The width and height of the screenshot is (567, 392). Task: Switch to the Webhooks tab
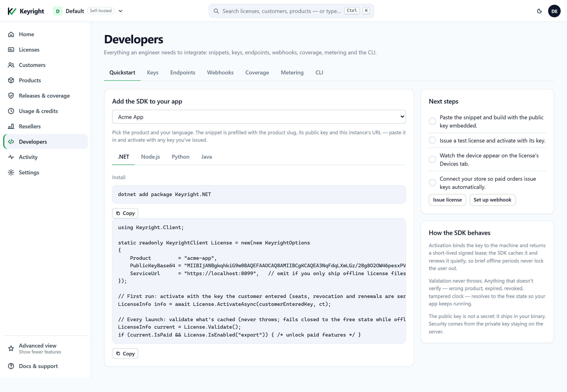point(220,72)
